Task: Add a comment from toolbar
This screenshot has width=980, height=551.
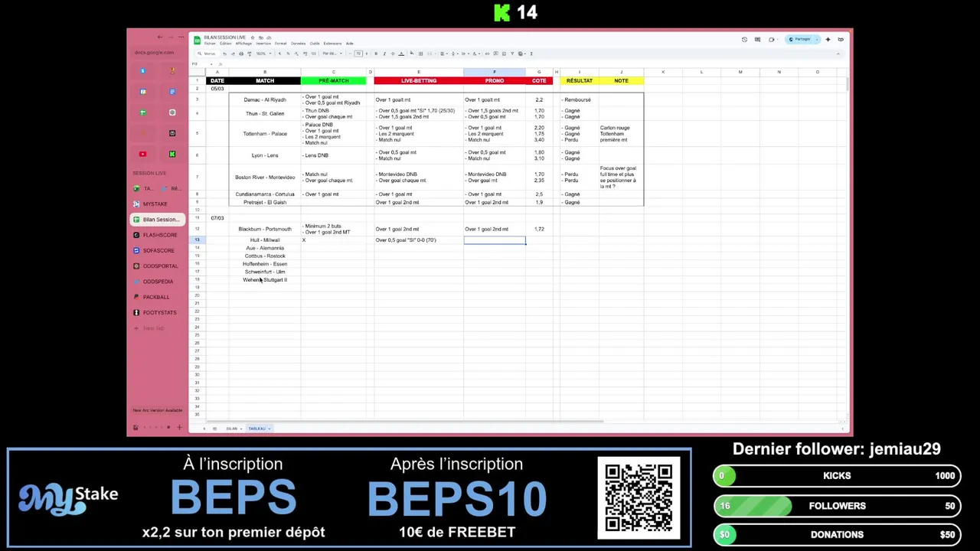Action: tap(495, 54)
